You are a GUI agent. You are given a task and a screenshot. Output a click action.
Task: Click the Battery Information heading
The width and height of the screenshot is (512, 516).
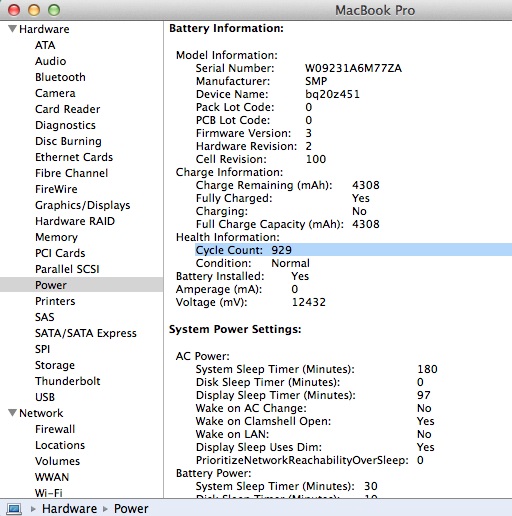click(x=226, y=28)
